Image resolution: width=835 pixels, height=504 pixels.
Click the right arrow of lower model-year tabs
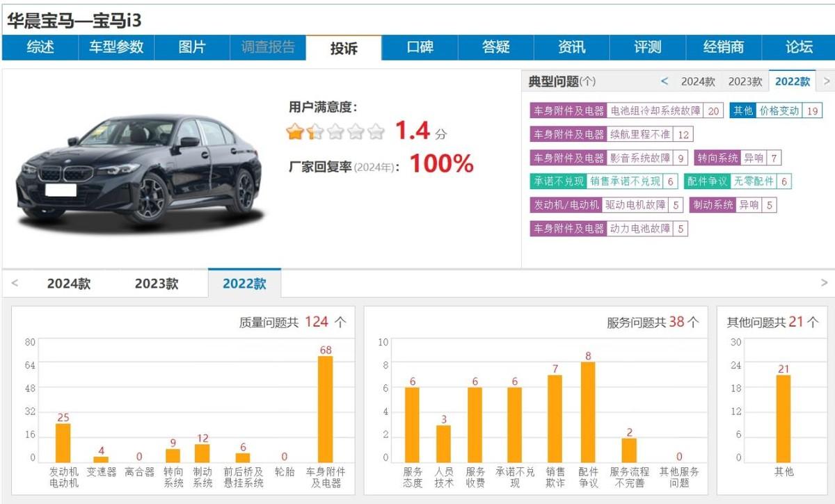(825, 284)
